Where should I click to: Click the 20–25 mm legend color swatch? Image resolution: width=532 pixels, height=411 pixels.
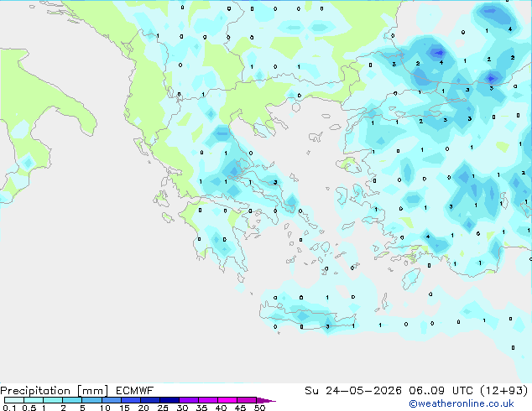point(149,400)
